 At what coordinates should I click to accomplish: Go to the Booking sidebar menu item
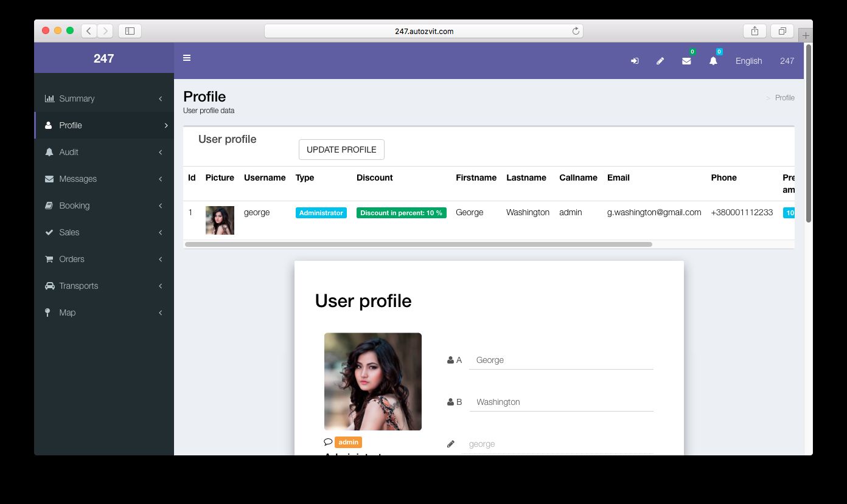tap(104, 205)
